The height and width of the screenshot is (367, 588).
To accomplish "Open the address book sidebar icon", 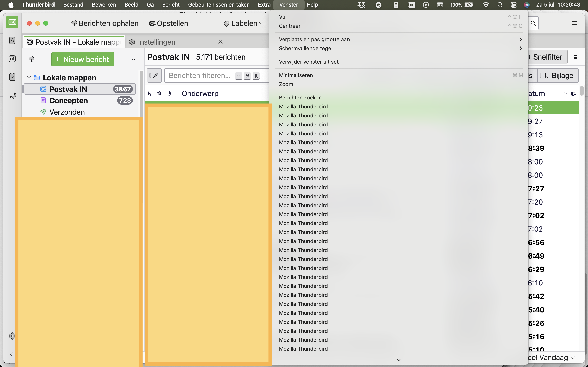I will pos(12,40).
